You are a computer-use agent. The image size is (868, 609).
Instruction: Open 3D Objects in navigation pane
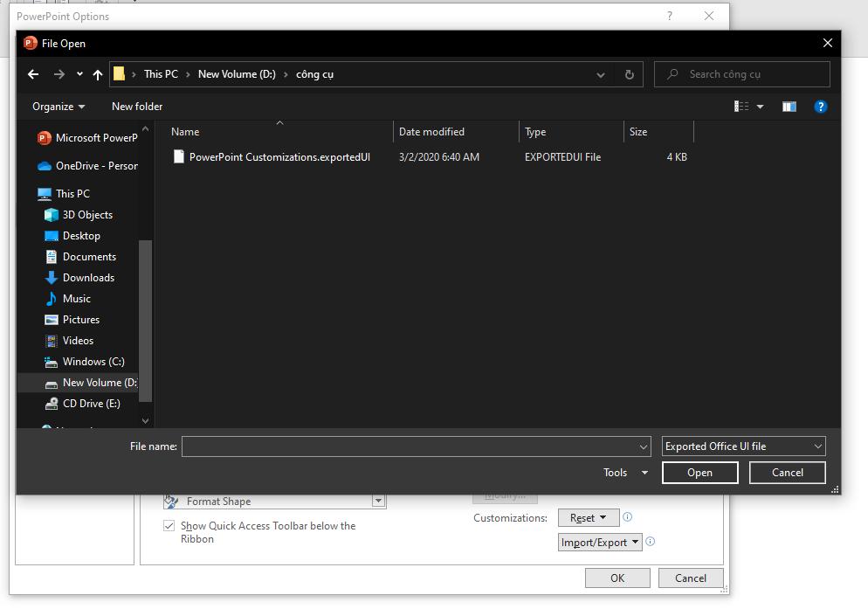click(x=87, y=215)
